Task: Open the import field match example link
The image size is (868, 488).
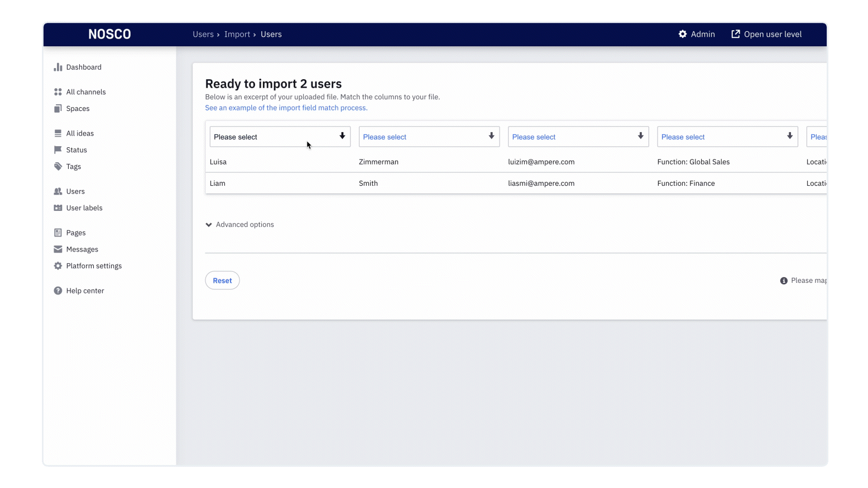Action: pyautogui.click(x=286, y=108)
